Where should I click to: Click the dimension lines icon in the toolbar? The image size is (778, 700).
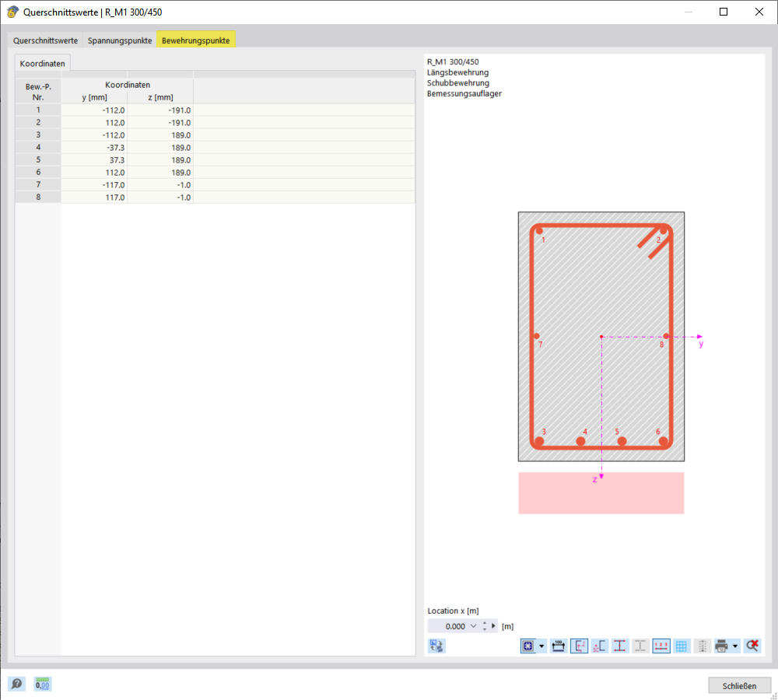pyautogui.click(x=558, y=646)
